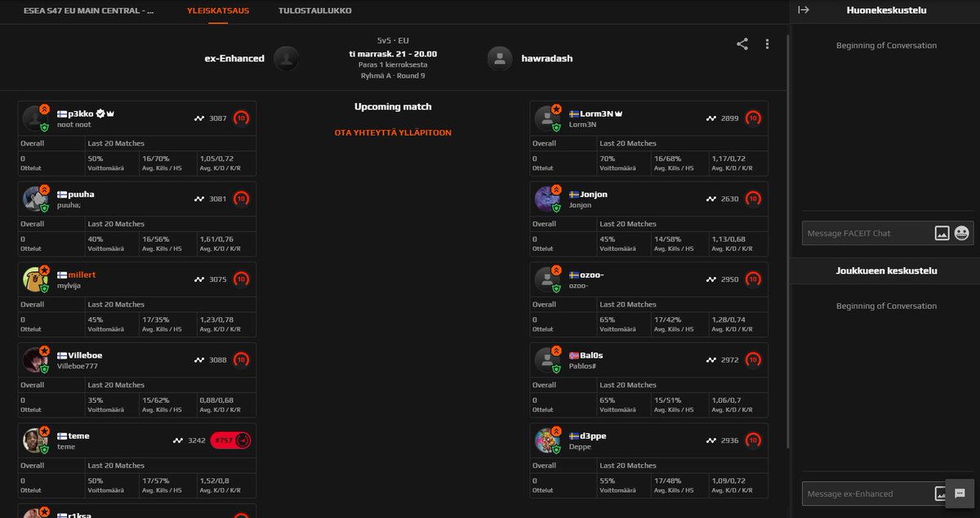Image resolution: width=980 pixels, height=518 pixels.
Task: Click teme's #757 ranking badge
Action: [x=230, y=440]
